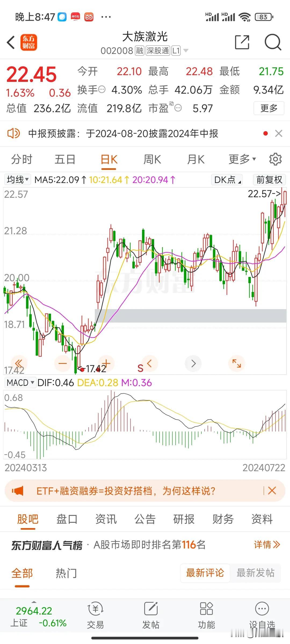Select the 全部 posts filter
Image resolution: width=290 pixels, height=644 pixels.
22,573
